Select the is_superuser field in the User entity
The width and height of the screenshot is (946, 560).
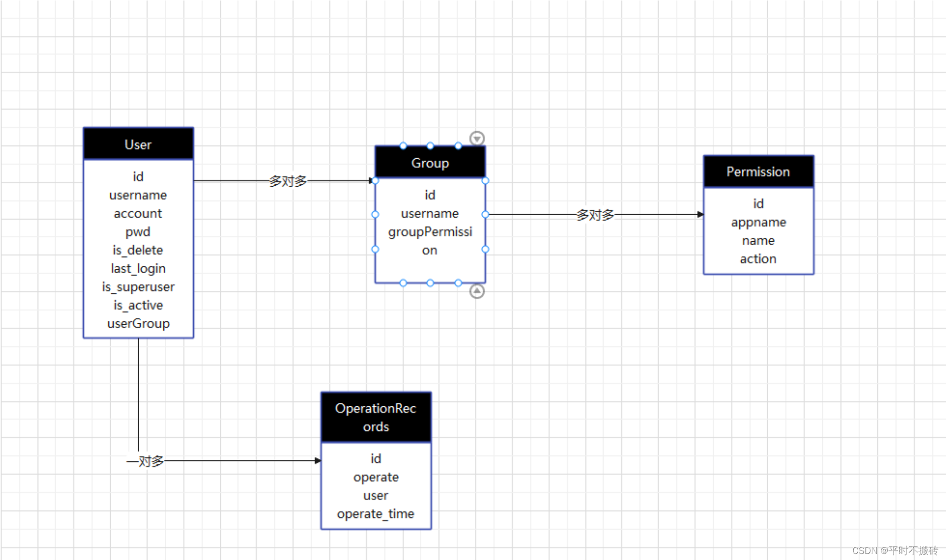coord(138,286)
